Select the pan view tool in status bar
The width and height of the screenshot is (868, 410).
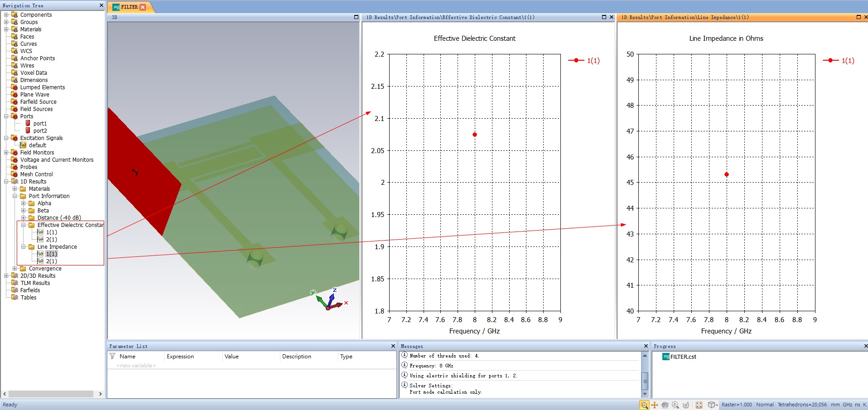[x=655, y=405]
